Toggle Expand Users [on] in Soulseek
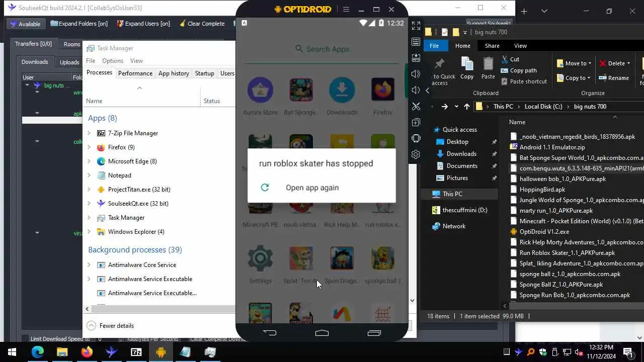644x362 pixels. pos(143,24)
